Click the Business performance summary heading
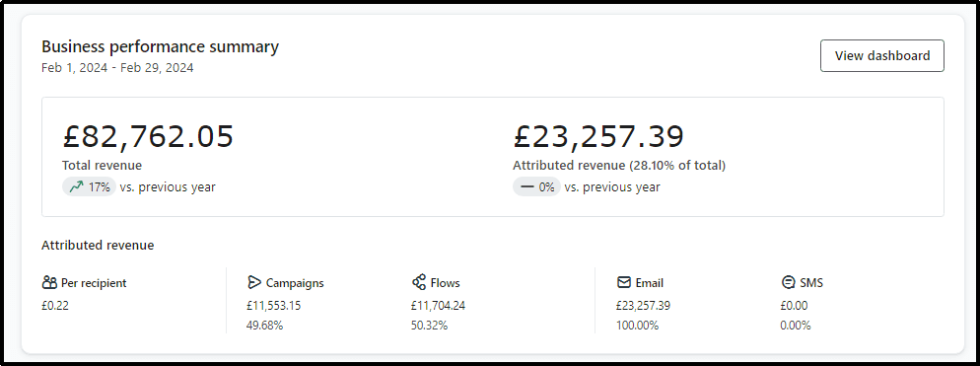Screen dimensions: 980x366 pyautogui.click(x=160, y=47)
